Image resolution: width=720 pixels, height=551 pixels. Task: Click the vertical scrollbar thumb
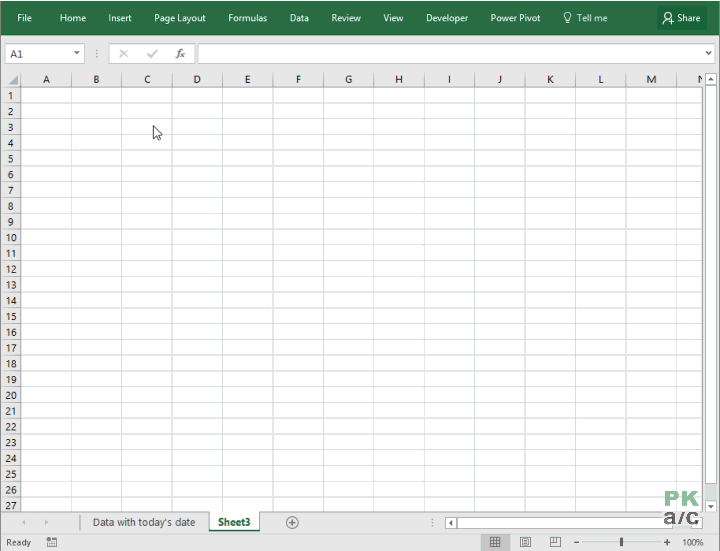[710, 285]
